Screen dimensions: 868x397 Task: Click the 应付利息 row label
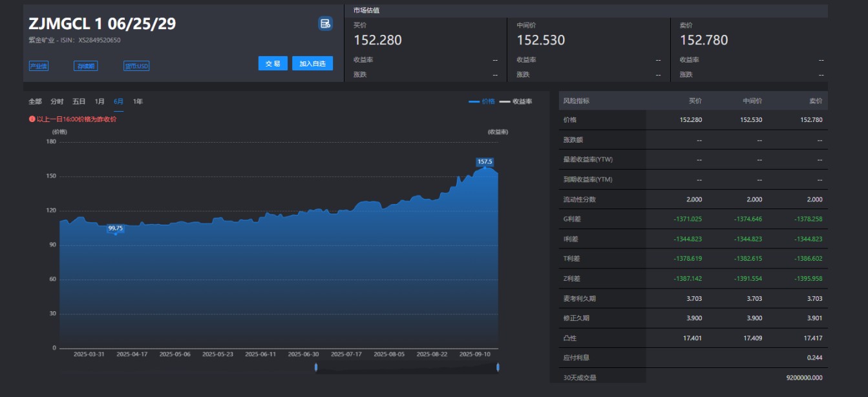coord(577,358)
